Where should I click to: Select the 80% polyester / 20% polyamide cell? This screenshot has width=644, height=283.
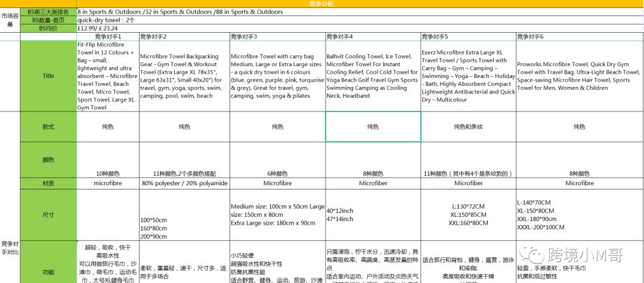tap(184, 184)
